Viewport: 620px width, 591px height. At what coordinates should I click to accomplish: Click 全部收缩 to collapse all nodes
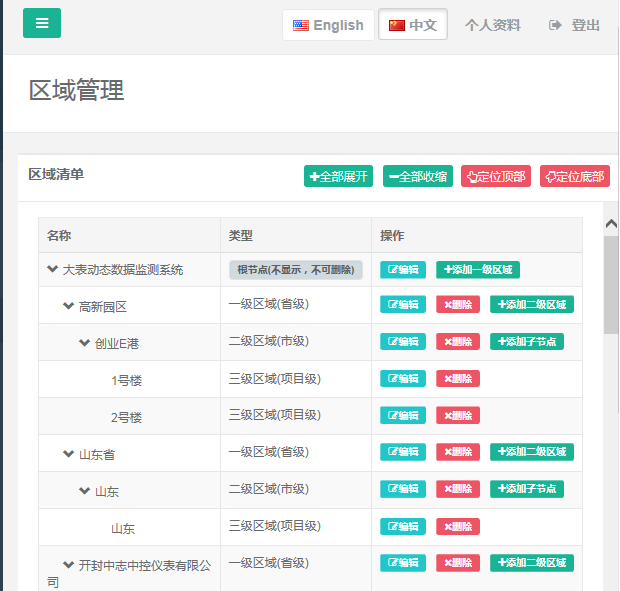coord(417,176)
